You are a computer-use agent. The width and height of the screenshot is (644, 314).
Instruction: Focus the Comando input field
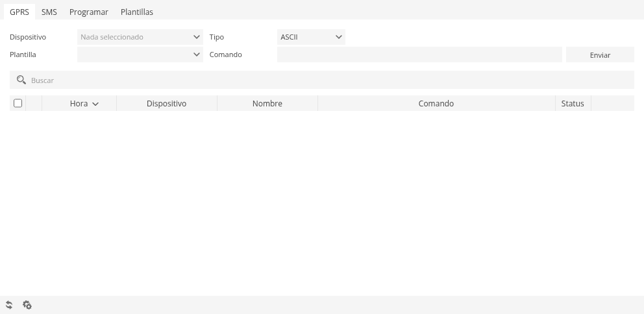(x=419, y=54)
